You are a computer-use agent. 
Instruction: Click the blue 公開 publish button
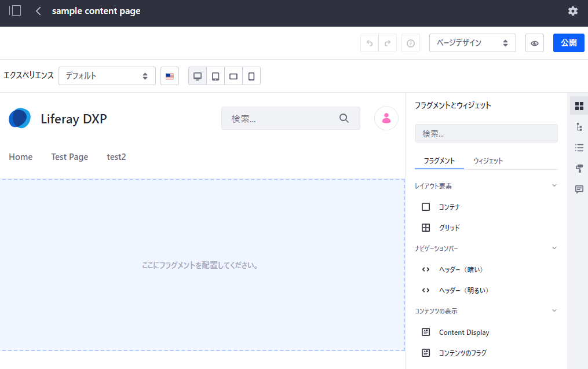tap(568, 43)
